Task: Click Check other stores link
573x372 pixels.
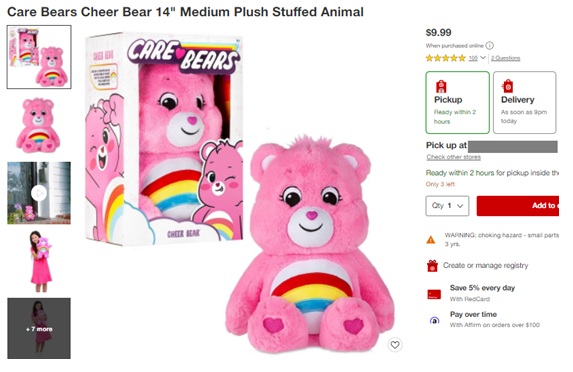Action: (x=454, y=157)
